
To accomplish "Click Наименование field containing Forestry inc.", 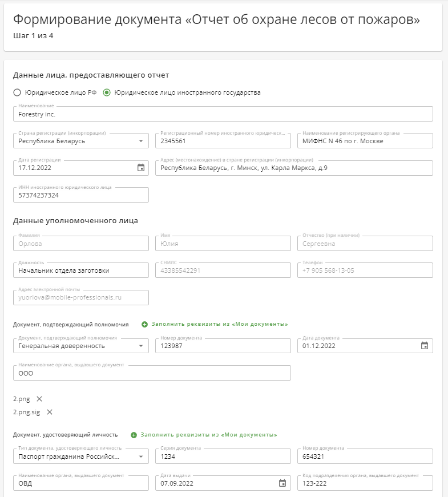I will [x=223, y=114].
